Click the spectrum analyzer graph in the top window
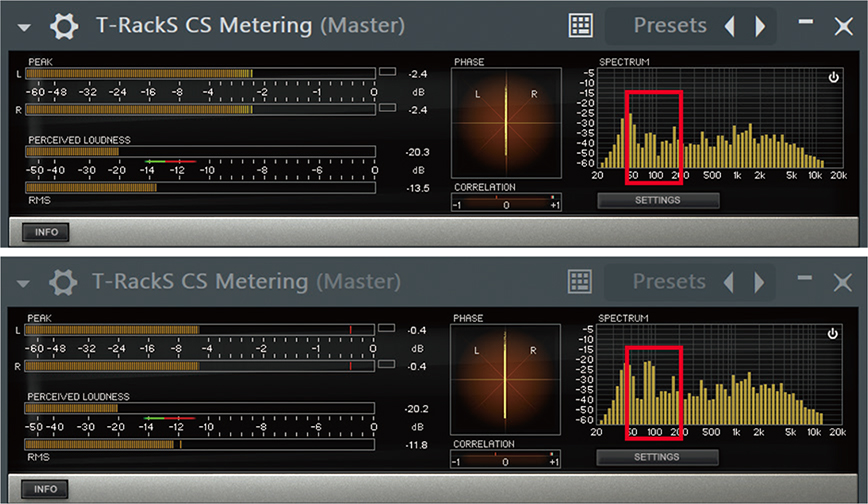The height and width of the screenshot is (504, 868). tap(720, 119)
